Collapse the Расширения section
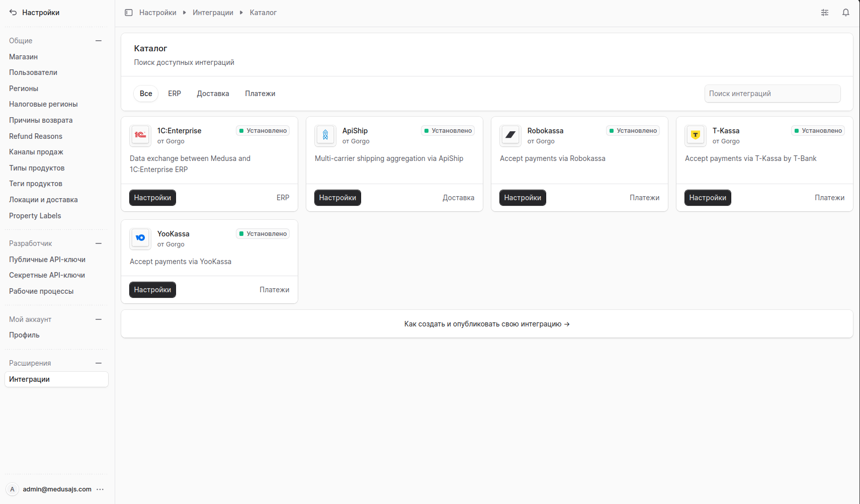This screenshot has width=860, height=504. pos(99,363)
